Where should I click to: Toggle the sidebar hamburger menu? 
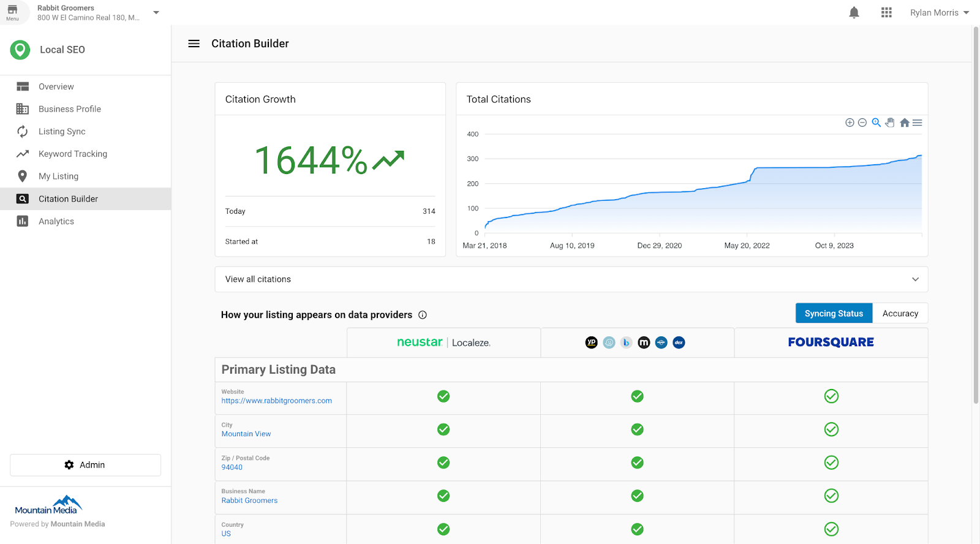[194, 43]
